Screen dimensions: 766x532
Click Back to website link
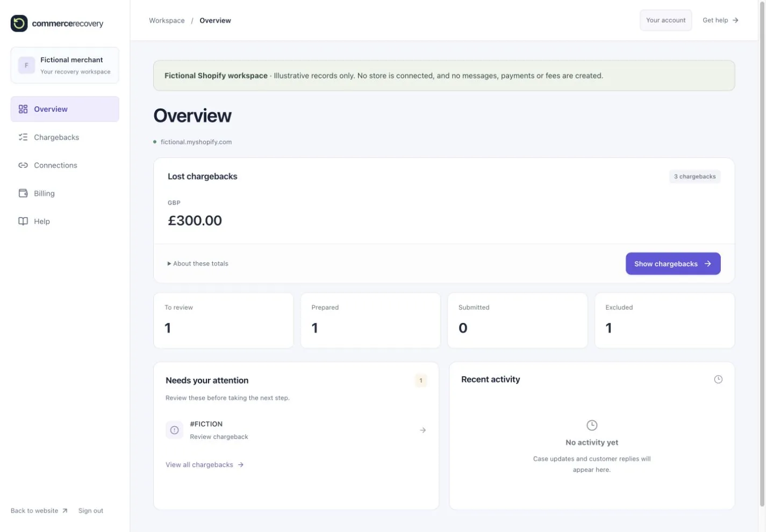(x=39, y=511)
